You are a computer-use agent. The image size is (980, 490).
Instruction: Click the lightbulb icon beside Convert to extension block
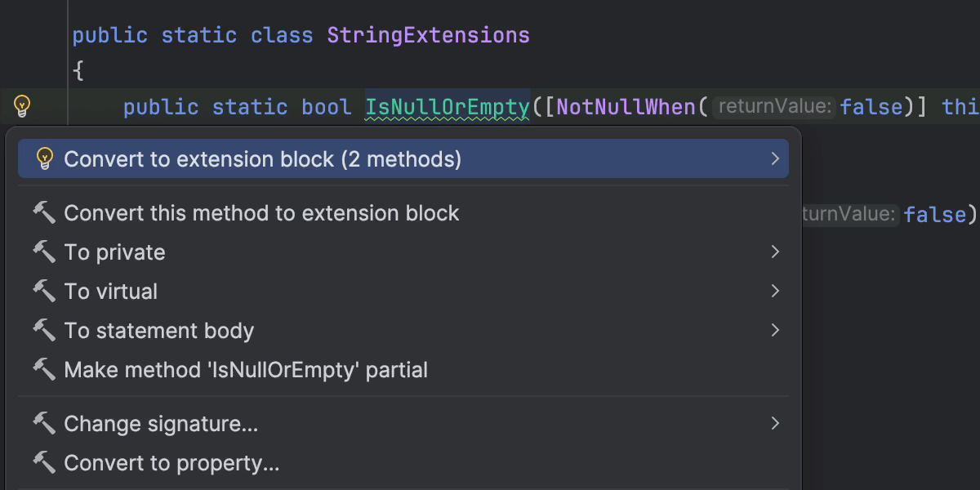[45, 158]
